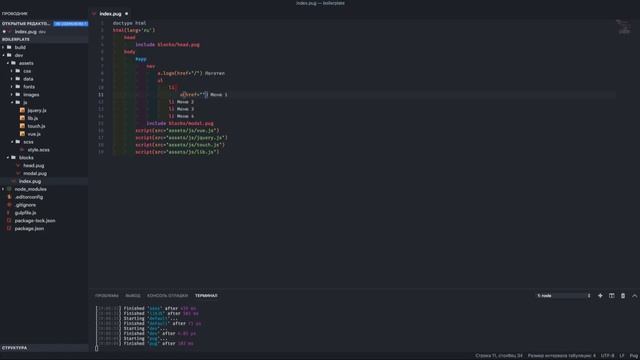Click the style.scss file icon
640x360 pixels.
pyautogui.click(x=22, y=150)
